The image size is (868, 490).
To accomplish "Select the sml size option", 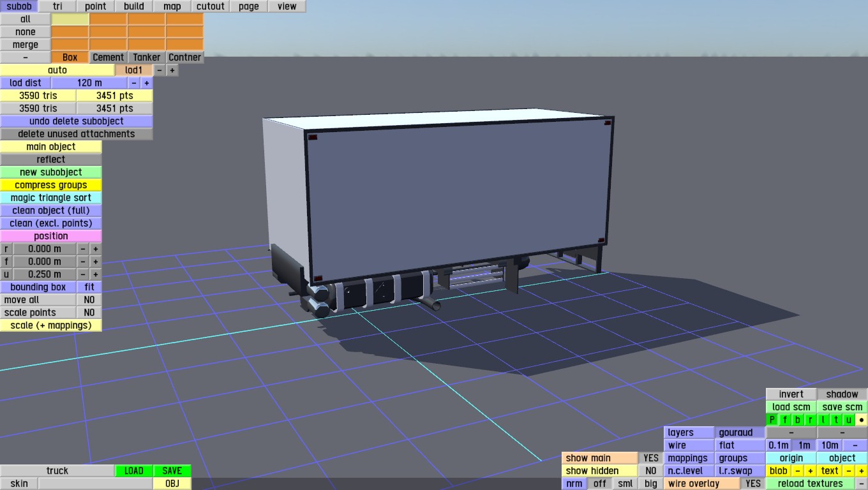I will (625, 484).
